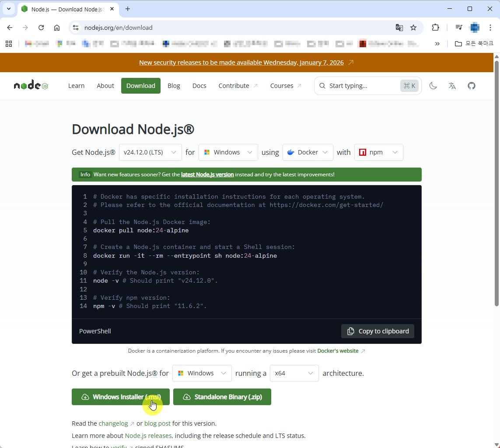The height and width of the screenshot is (448, 500).
Task: Click the 'docker pull node:24-alpine' code line
Action: [x=140, y=230]
